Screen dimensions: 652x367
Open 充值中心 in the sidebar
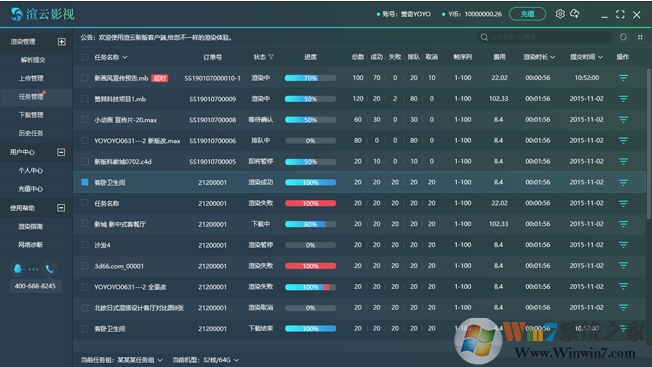pyautogui.click(x=30, y=189)
